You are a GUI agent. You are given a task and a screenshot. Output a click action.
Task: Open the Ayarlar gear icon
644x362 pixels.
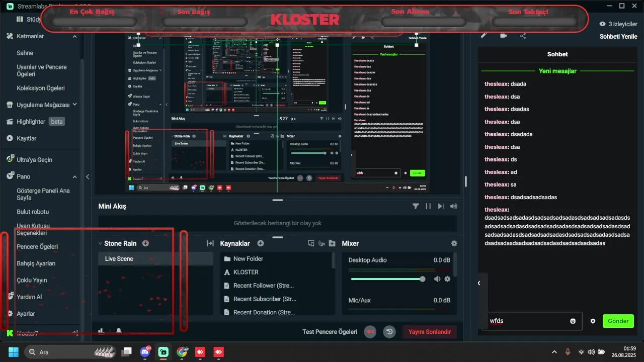[x=9, y=313]
